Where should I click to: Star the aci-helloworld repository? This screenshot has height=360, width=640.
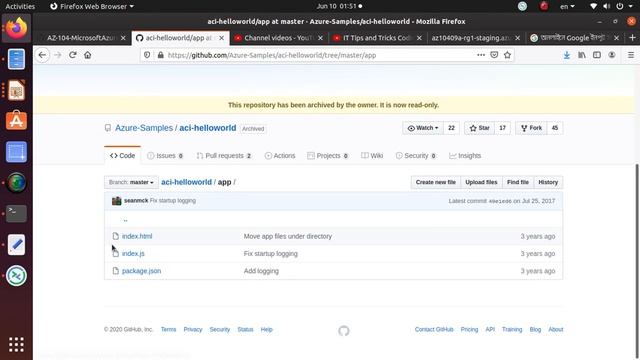tap(480, 128)
